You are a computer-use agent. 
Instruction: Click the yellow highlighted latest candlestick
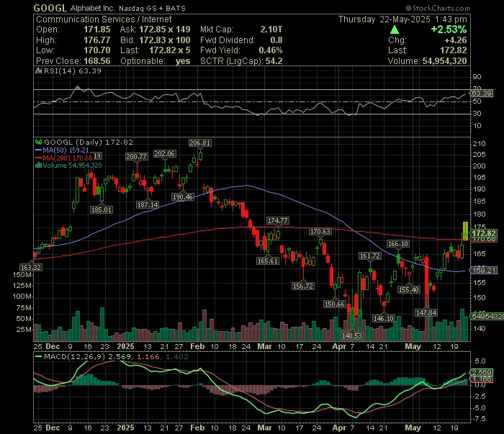[x=465, y=231]
